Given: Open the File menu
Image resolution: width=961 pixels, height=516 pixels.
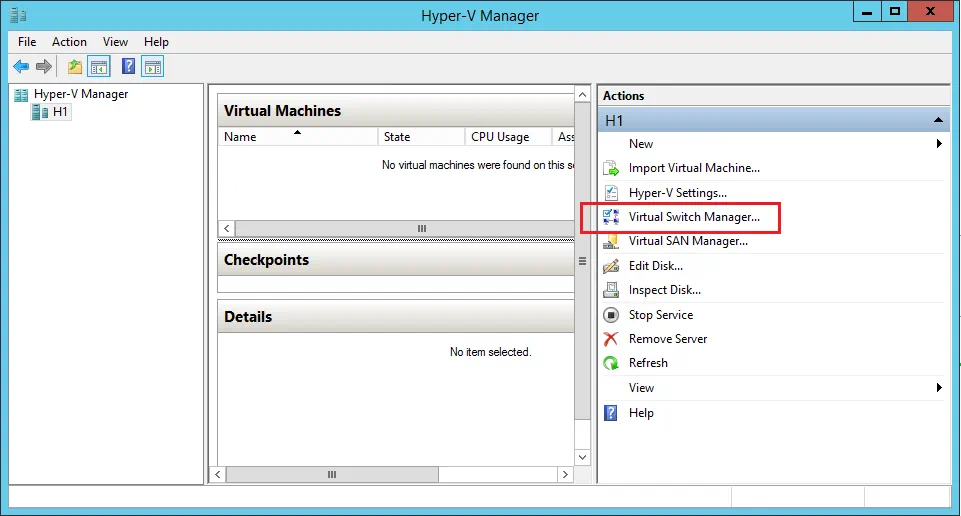Looking at the screenshot, I should coord(27,42).
